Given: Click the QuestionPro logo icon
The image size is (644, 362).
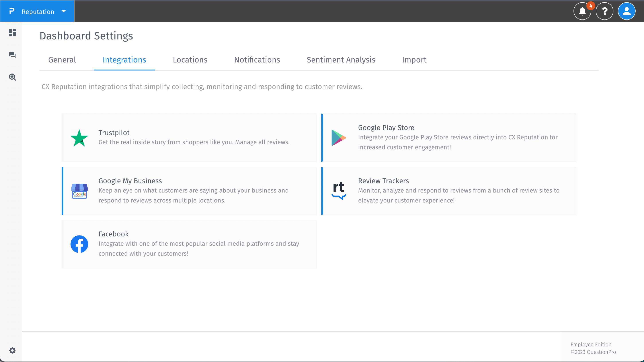Looking at the screenshot, I should click(12, 11).
